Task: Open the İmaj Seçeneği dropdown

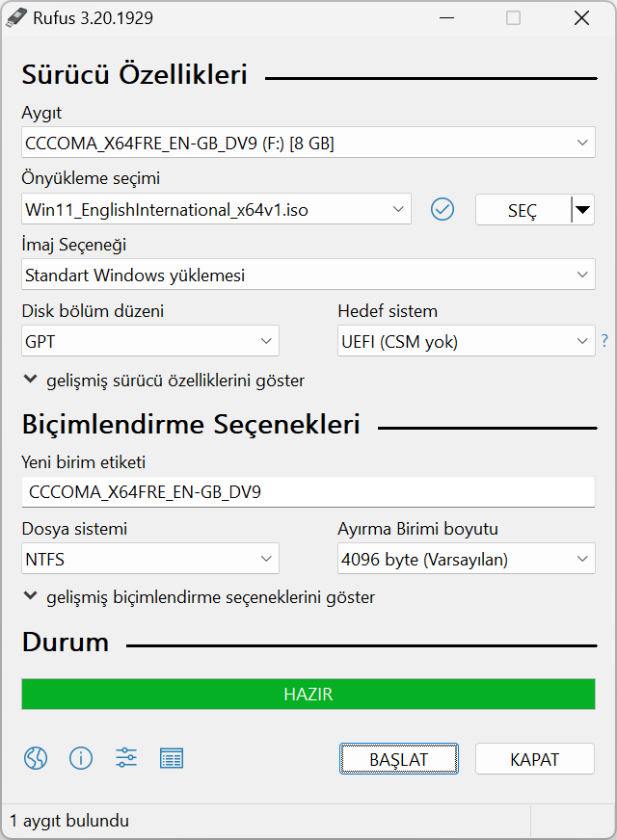Action: [x=308, y=275]
